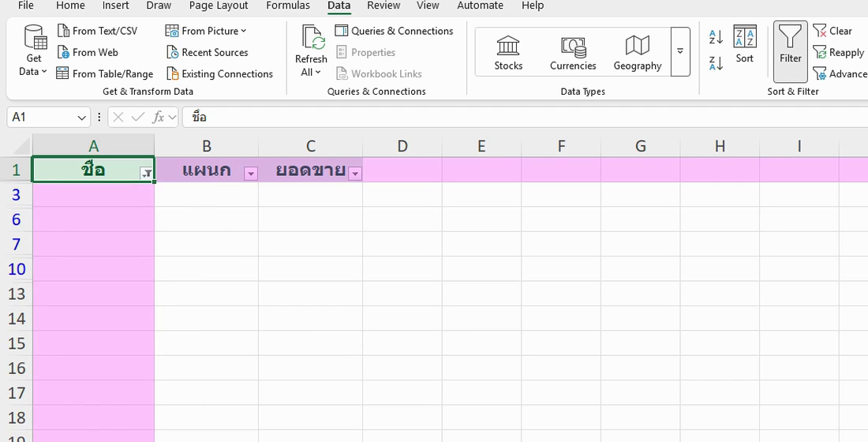Sort Z to A descending
Viewport: 868px width, 442px height.
[x=716, y=63]
